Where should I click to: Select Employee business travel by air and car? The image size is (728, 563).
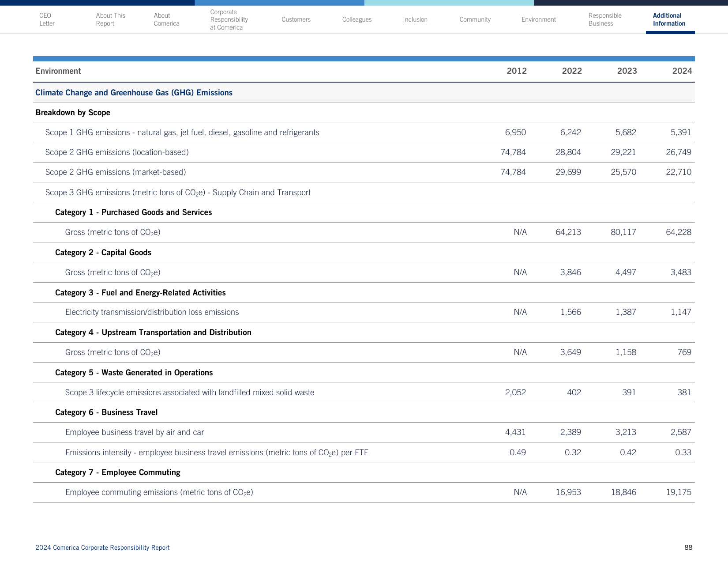coord(135,432)
